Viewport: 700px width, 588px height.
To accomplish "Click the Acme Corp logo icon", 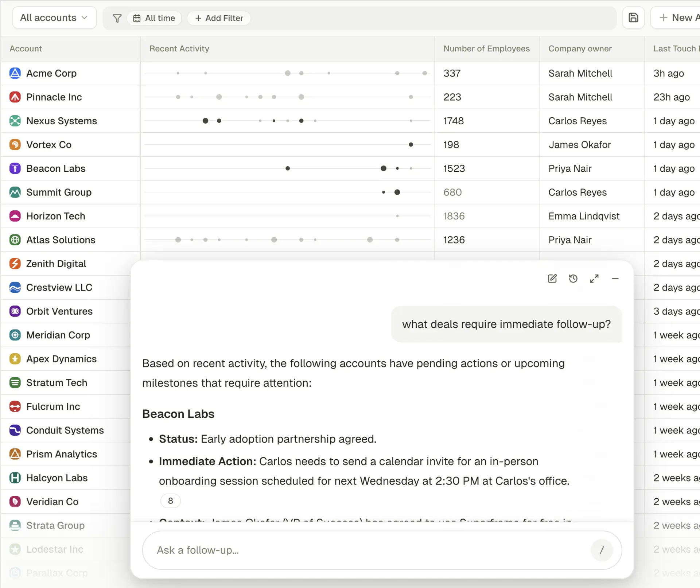I will pos(15,73).
